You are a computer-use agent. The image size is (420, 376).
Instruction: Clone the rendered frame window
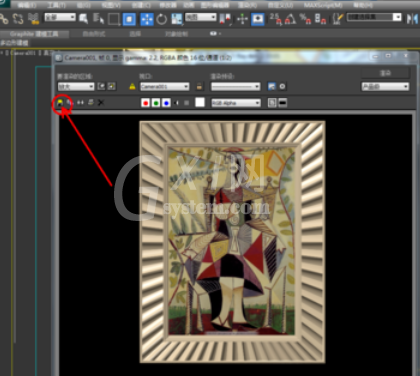pos(80,103)
